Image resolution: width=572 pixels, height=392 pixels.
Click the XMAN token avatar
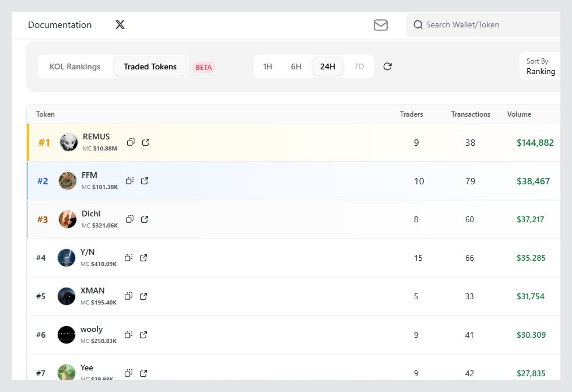pos(66,296)
